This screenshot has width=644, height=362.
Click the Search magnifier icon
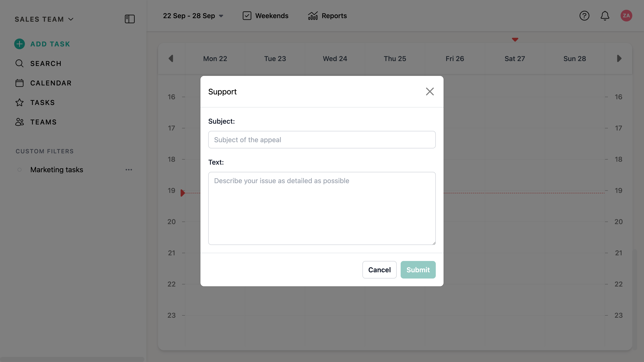[20, 63]
